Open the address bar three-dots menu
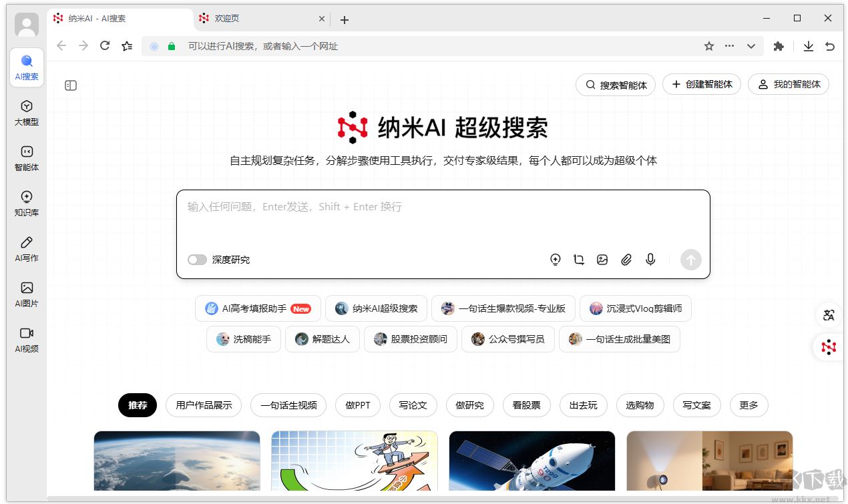The height and width of the screenshot is (504, 848). coord(730,46)
